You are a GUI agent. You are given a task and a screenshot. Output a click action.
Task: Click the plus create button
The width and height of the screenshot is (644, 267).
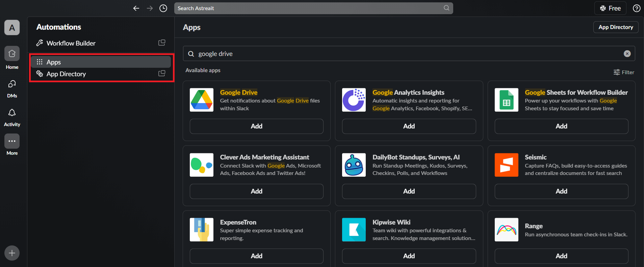(x=12, y=253)
